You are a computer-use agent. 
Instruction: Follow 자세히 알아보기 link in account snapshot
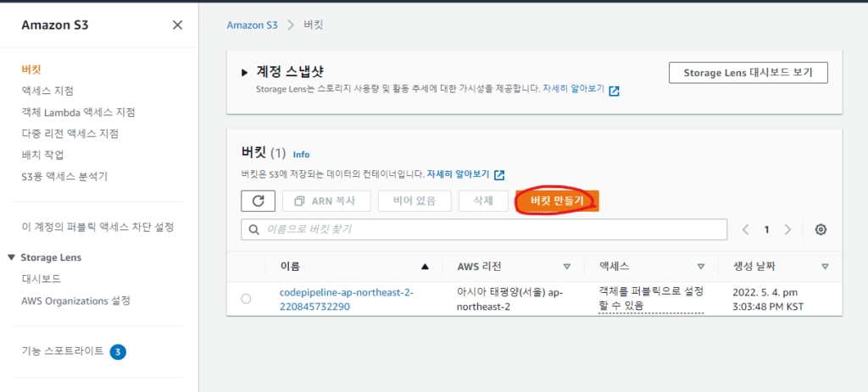click(573, 88)
